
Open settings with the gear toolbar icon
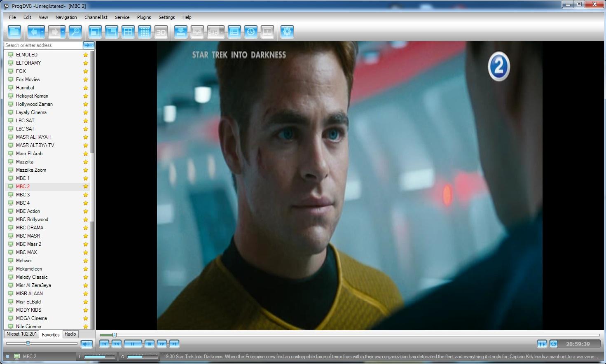click(287, 32)
